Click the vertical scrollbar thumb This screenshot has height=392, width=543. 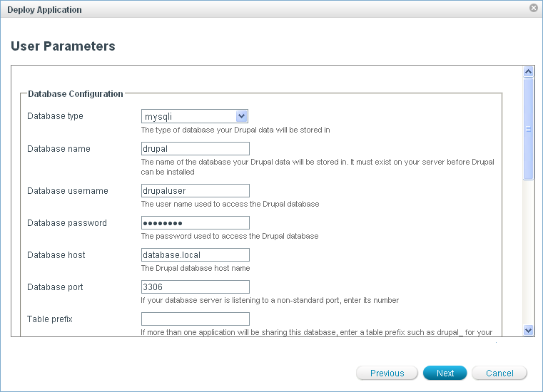(529, 128)
